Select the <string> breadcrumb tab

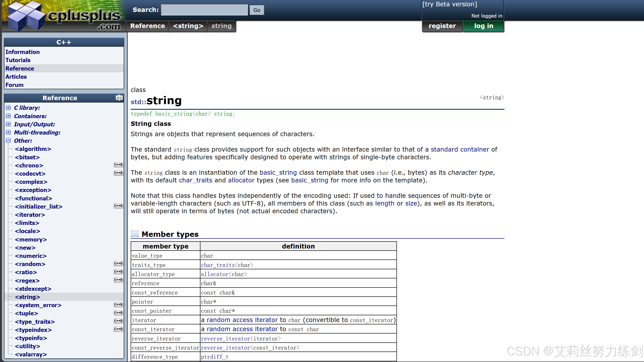click(188, 26)
